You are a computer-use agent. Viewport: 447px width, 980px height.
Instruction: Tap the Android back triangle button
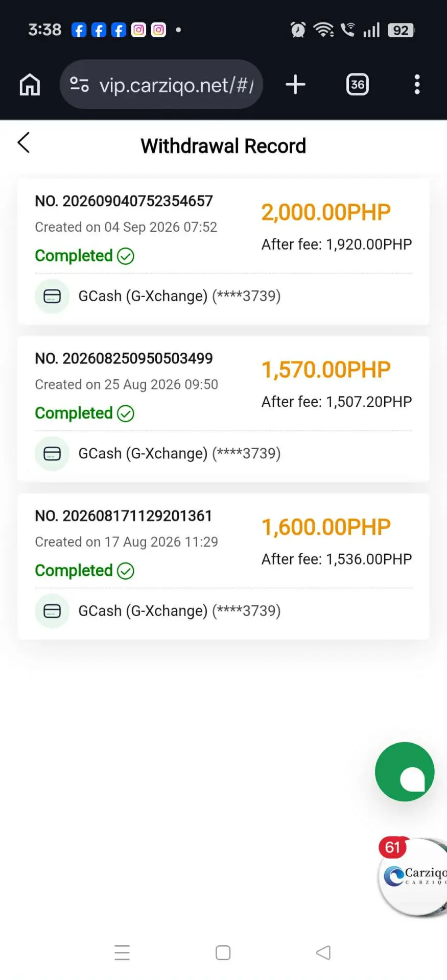(323, 952)
